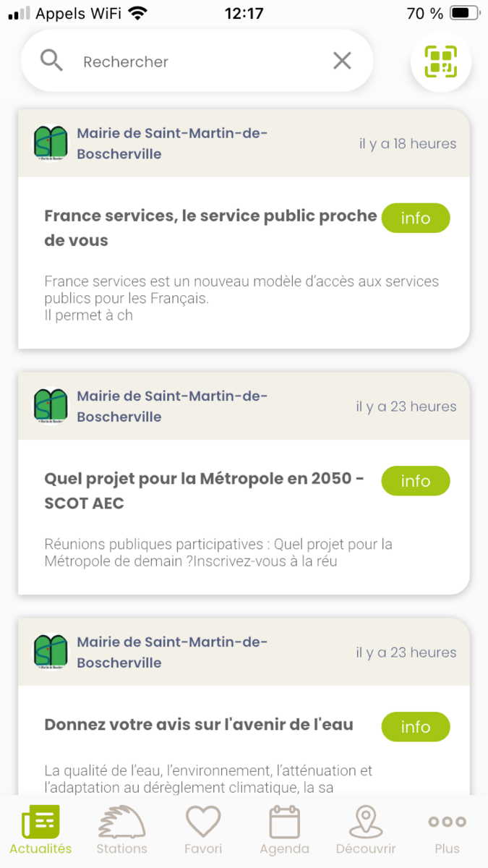The image size is (488, 868).
Task: Open "France services, le service public" headline
Action: (210, 228)
